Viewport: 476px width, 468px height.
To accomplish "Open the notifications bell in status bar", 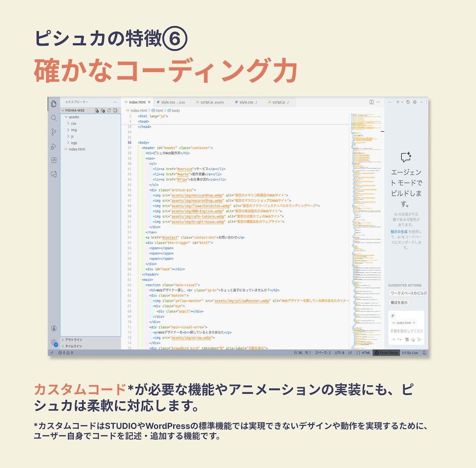I will 424,353.
